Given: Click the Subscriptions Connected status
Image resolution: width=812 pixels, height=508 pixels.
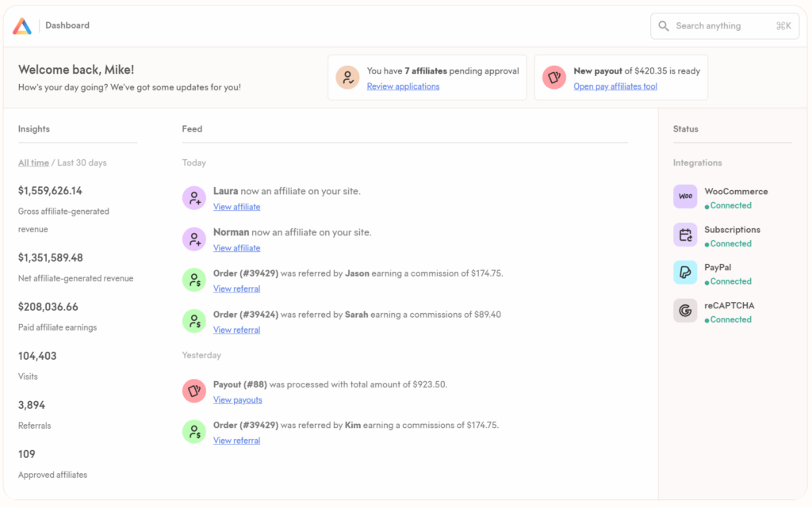Looking at the screenshot, I should pos(728,243).
